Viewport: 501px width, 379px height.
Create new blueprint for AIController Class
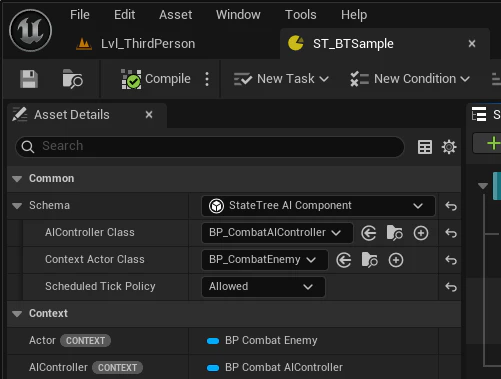tap(421, 233)
